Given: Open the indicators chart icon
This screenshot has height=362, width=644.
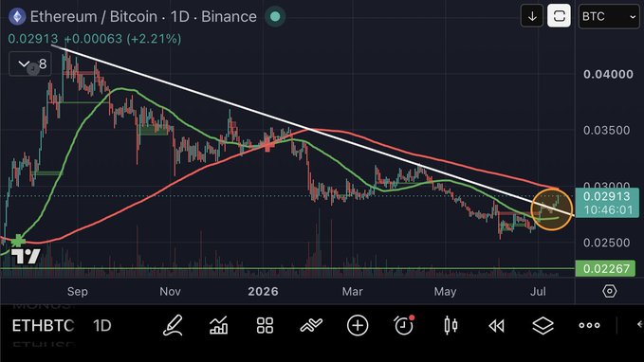Looking at the screenshot, I should tap(218, 325).
